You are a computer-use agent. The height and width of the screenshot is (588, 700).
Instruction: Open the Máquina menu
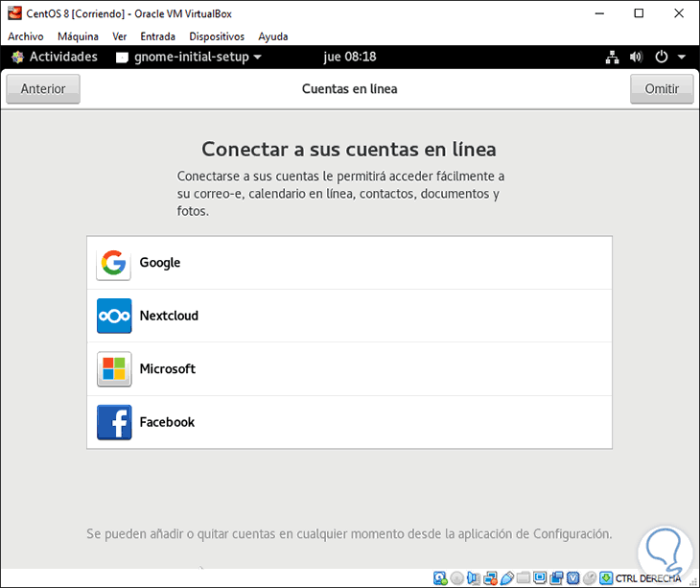(78, 36)
